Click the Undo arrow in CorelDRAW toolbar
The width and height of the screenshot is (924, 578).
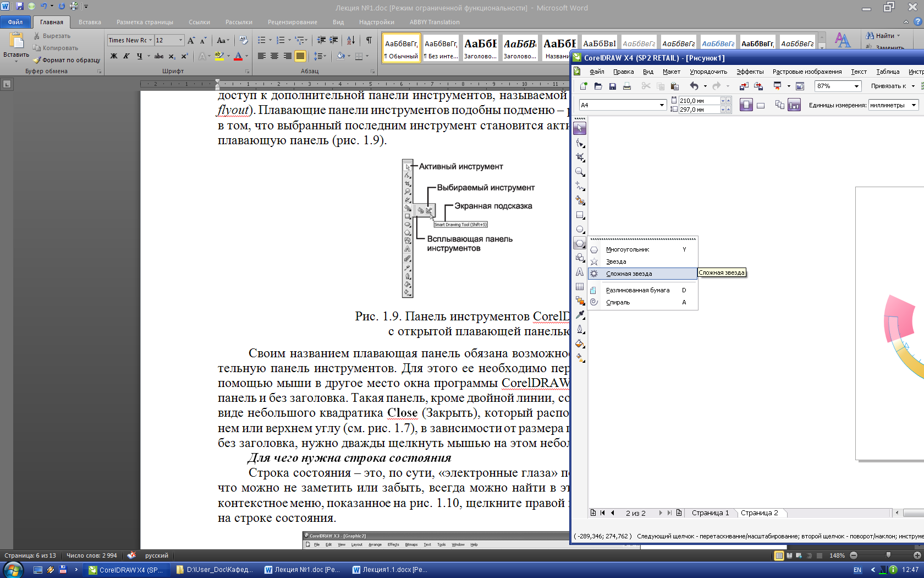(x=694, y=86)
